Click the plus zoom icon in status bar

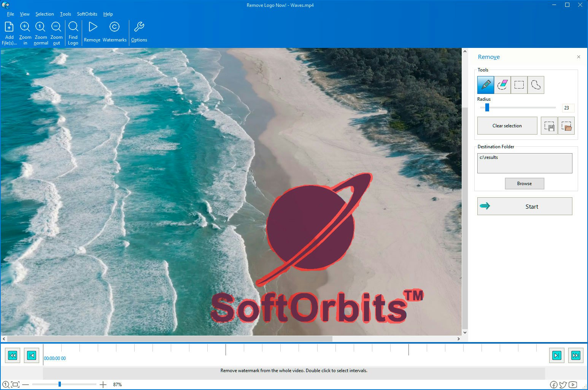pos(103,385)
